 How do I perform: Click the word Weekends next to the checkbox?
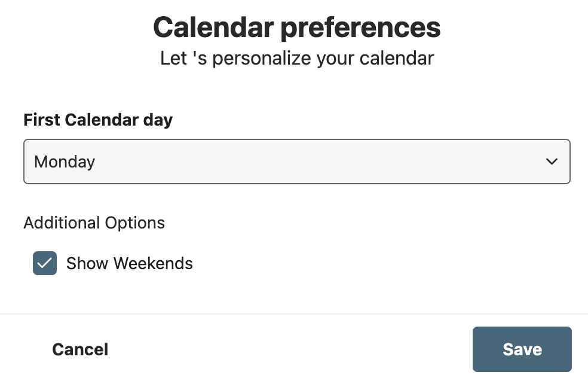pyautogui.click(x=153, y=263)
